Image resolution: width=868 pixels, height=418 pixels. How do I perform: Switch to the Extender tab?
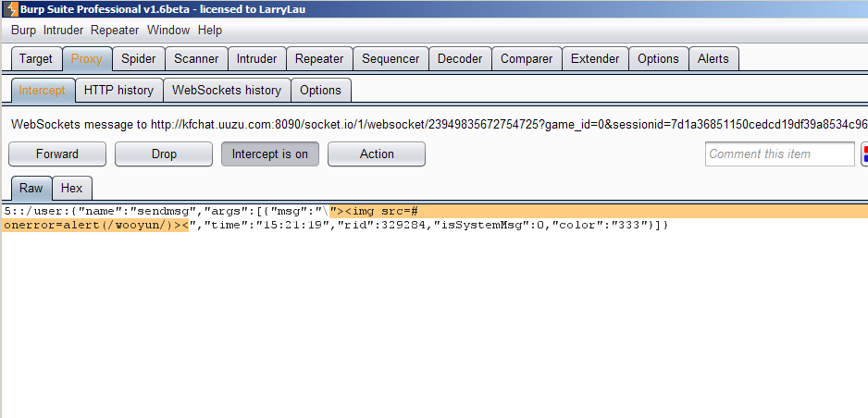[x=595, y=58]
